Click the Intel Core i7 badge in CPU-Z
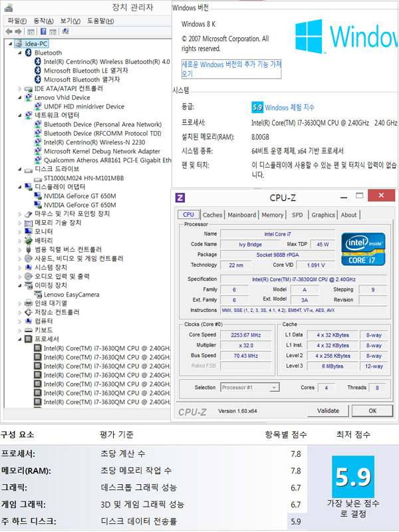399x532 pixels. coord(363,249)
